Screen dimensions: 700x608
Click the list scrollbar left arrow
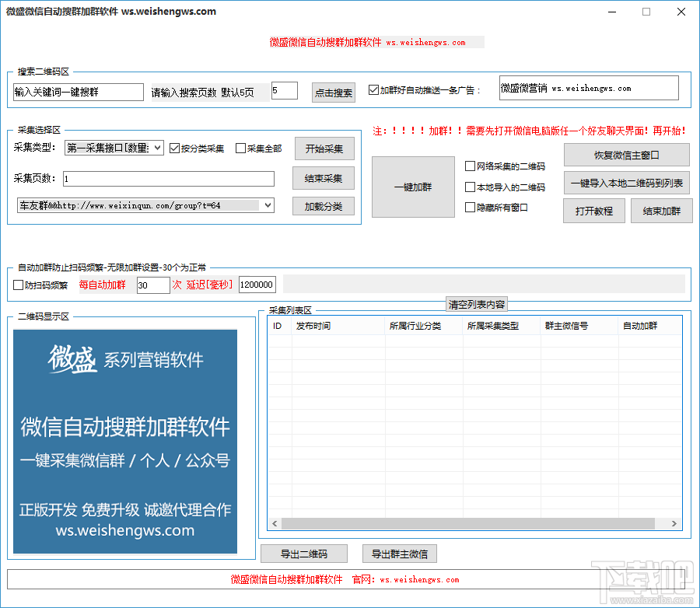pyautogui.click(x=275, y=523)
